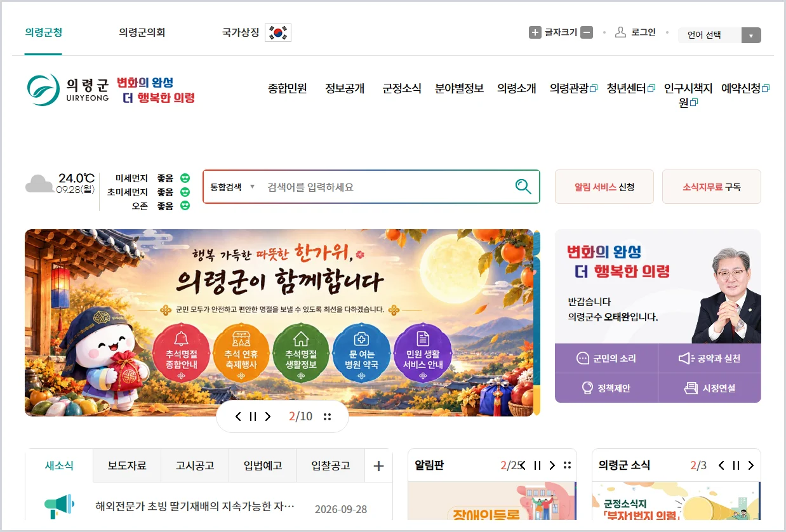Open 군정소식 main menu
786x532 pixels.
click(x=402, y=89)
